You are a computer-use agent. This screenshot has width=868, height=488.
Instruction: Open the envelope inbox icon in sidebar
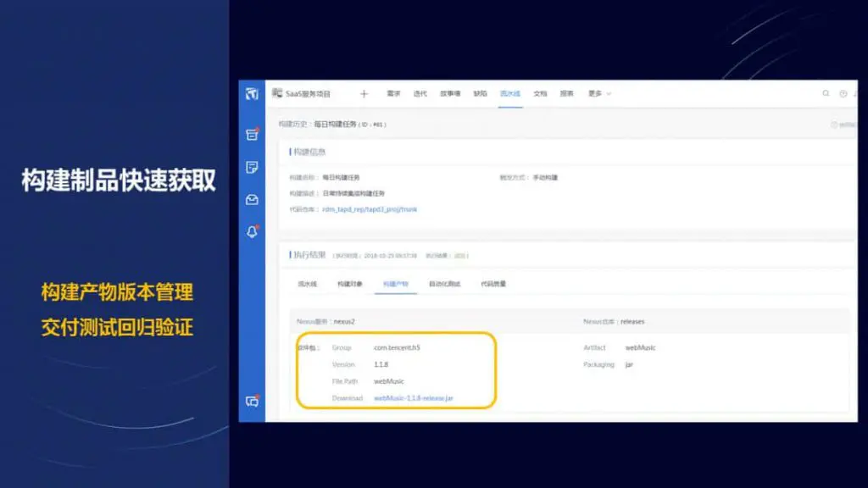pyautogui.click(x=252, y=199)
